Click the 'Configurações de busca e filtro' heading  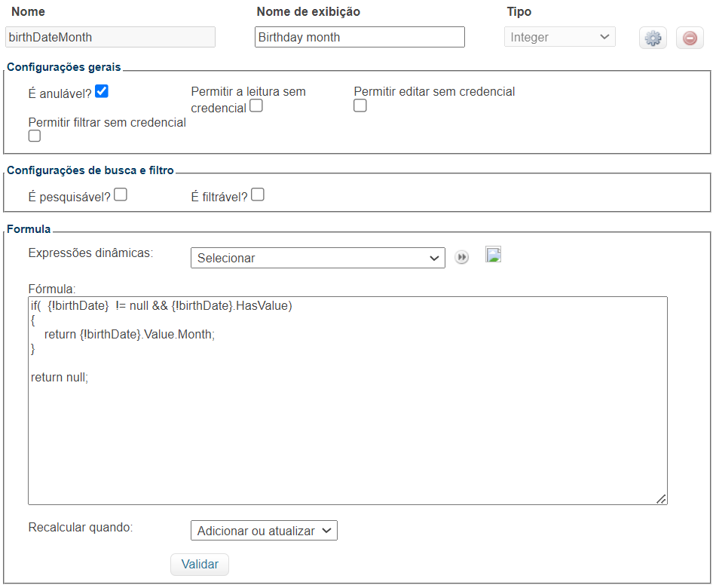point(90,170)
